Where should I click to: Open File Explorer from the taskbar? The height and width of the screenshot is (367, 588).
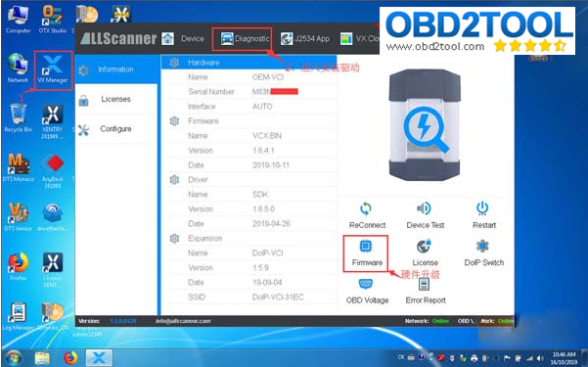[42, 358]
